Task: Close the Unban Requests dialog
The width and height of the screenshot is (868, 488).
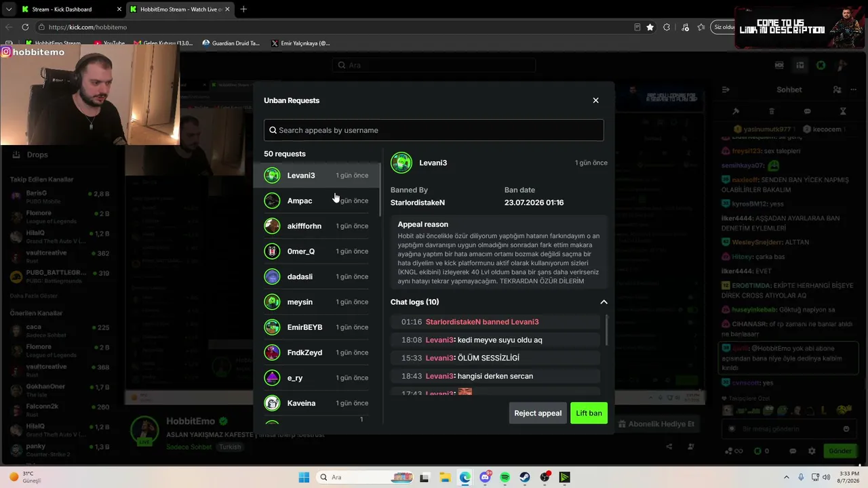Action: click(x=595, y=100)
